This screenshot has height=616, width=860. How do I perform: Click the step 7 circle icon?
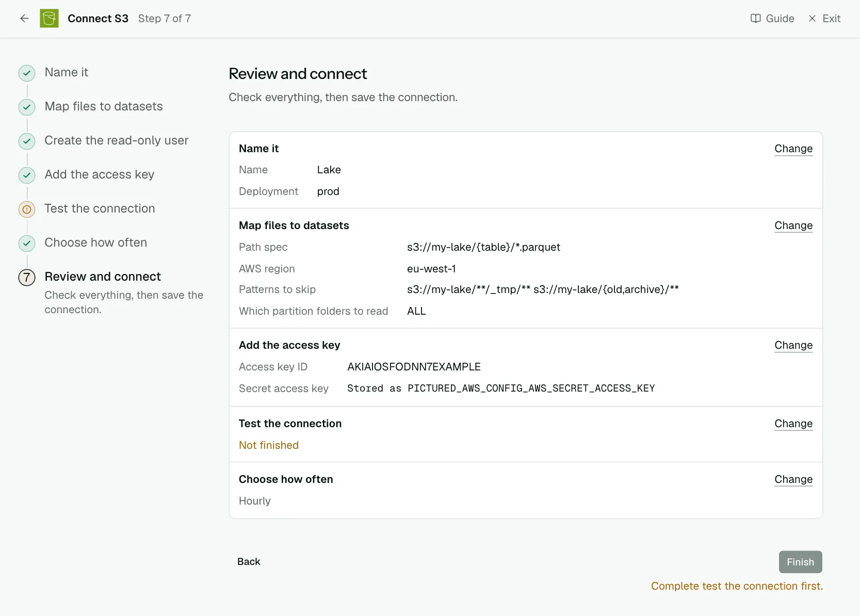click(x=27, y=278)
